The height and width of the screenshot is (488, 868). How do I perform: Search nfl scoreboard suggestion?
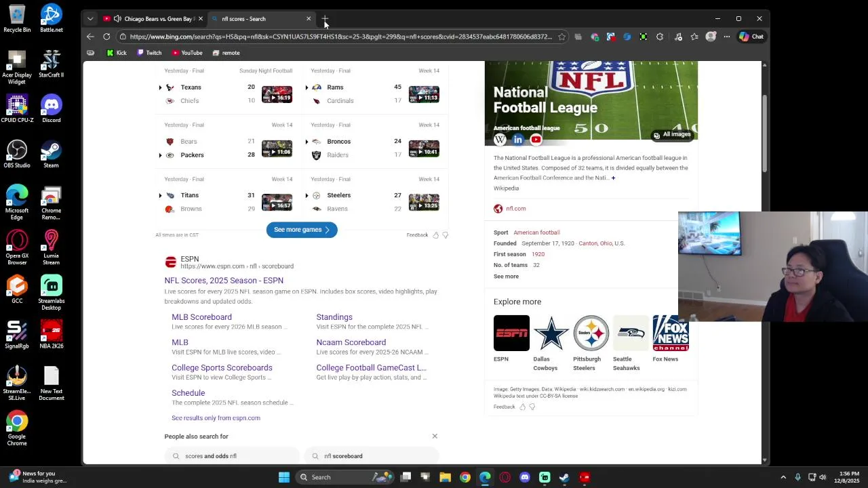pos(372,456)
